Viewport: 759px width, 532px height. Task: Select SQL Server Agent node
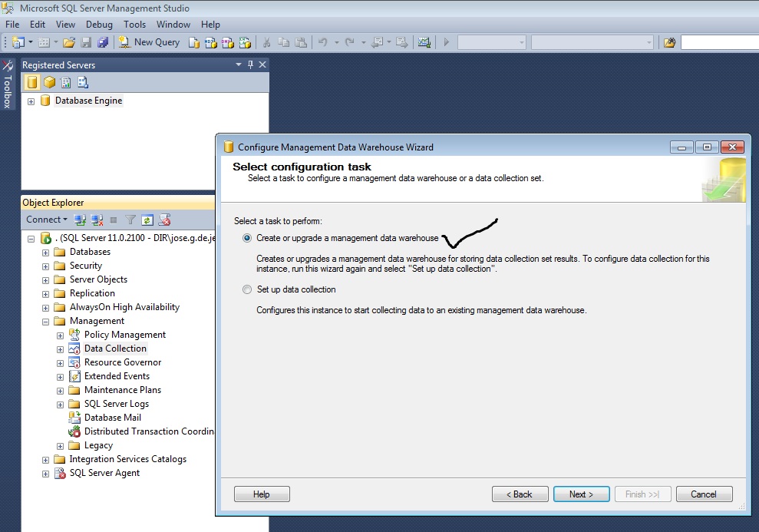click(104, 473)
